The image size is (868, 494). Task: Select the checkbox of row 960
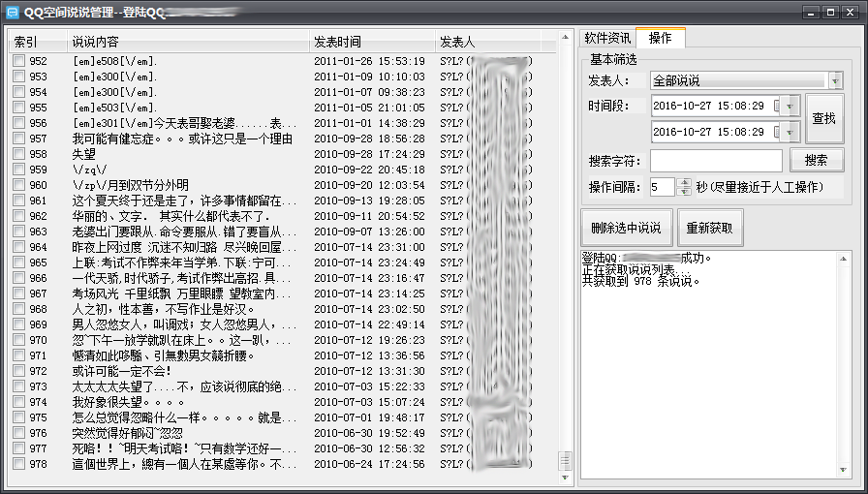click(19, 185)
